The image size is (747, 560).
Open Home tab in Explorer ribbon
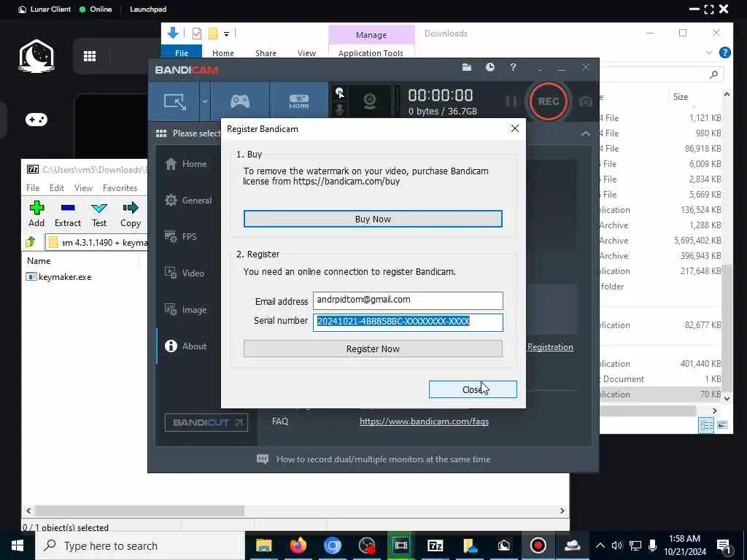(223, 53)
